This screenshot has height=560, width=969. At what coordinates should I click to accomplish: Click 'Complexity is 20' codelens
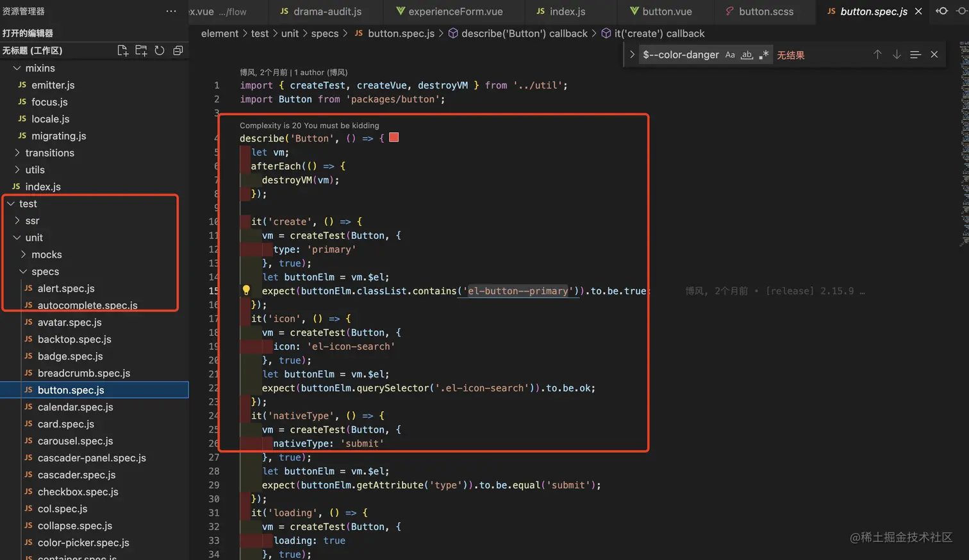310,126
